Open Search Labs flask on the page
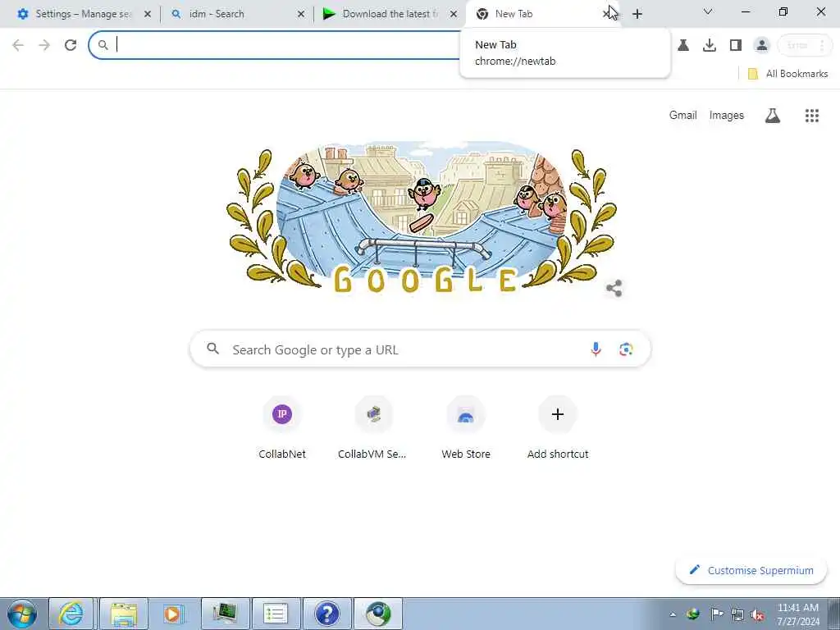840x630 pixels. pyautogui.click(x=773, y=116)
